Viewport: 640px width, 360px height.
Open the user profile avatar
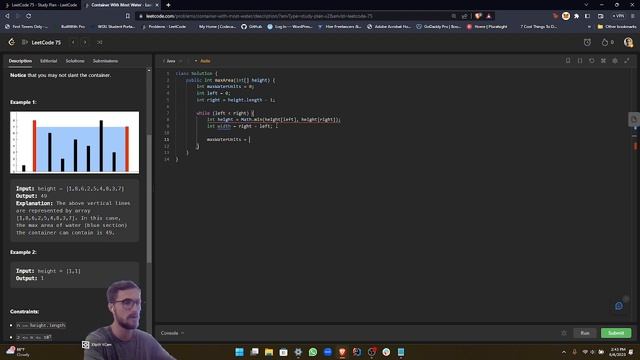(628, 42)
